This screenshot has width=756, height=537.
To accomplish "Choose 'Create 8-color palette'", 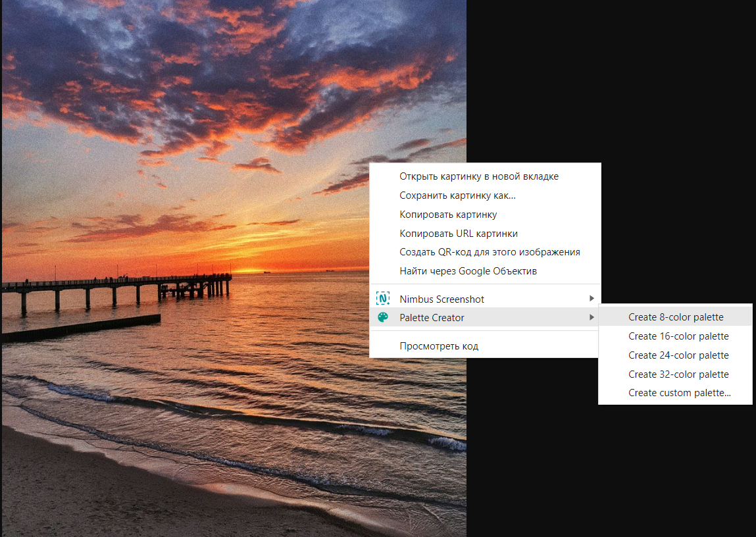I will (x=675, y=317).
